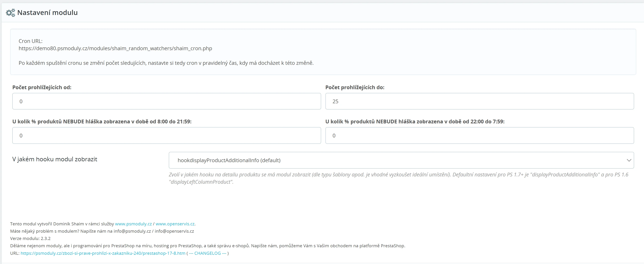Click the V jakém hooku modul zobrazit label
Viewport: 644px width, 264px height.
(55, 159)
